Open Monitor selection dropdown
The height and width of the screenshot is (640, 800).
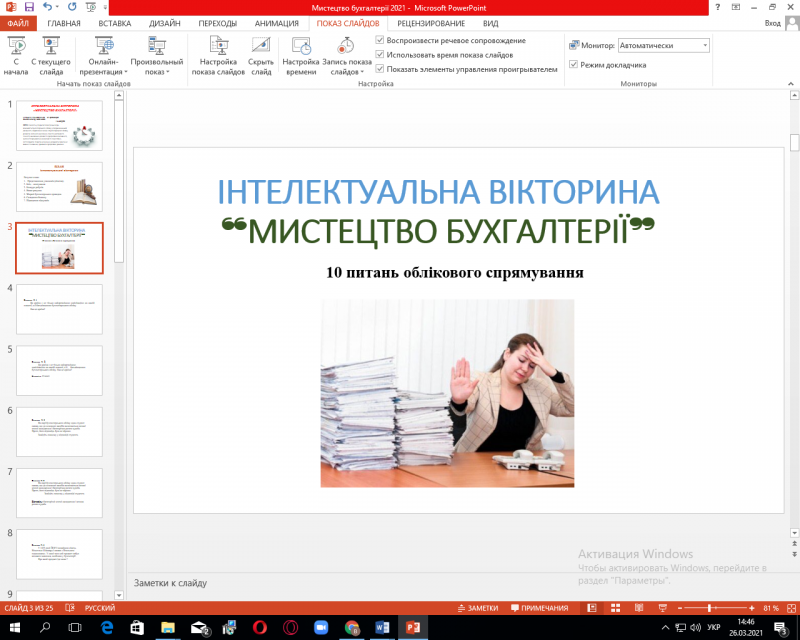pyautogui.click(x=664, y=45)
